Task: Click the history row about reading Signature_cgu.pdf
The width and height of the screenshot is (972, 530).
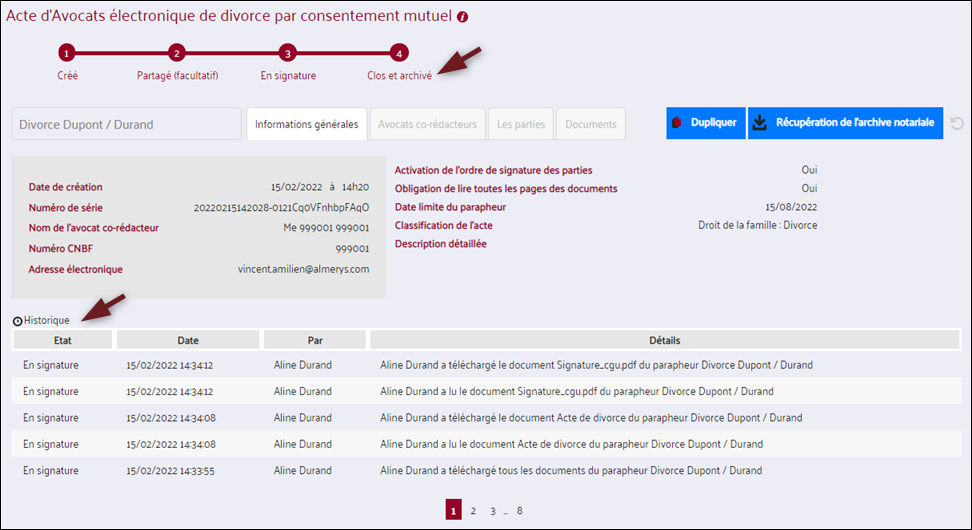Action: tap(486, 391)
